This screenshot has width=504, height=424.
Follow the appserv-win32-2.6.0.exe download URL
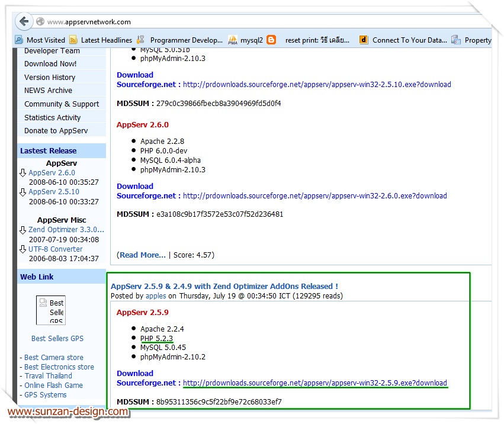(x=315, y=196)
